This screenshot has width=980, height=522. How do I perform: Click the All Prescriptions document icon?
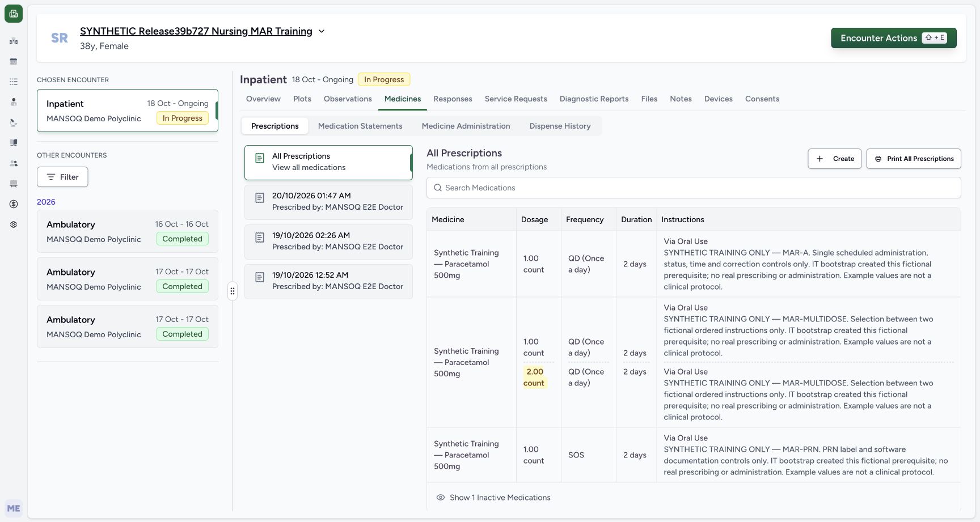point(260,158)
